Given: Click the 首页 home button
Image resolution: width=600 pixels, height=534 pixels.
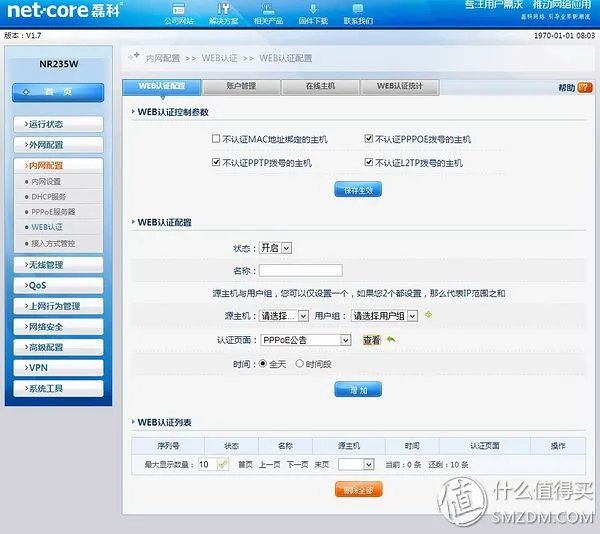Looking at the screenshot, I should click(x=58, y=92).
